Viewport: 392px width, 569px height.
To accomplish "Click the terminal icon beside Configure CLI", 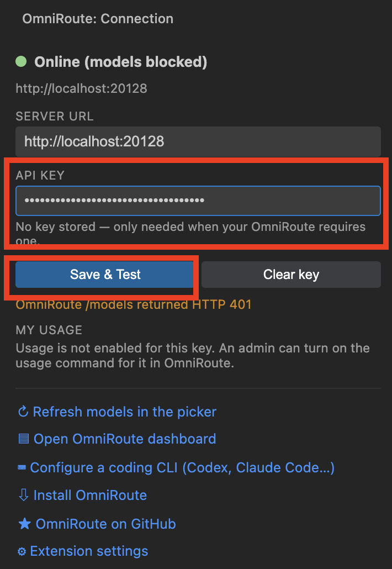I will pyautogui.click(x=22, y=467).
